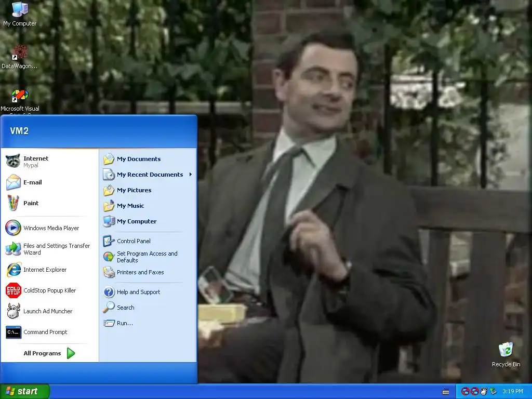Click the 3:19 PM system clock
532x399 pixels.
click(513, 392)
